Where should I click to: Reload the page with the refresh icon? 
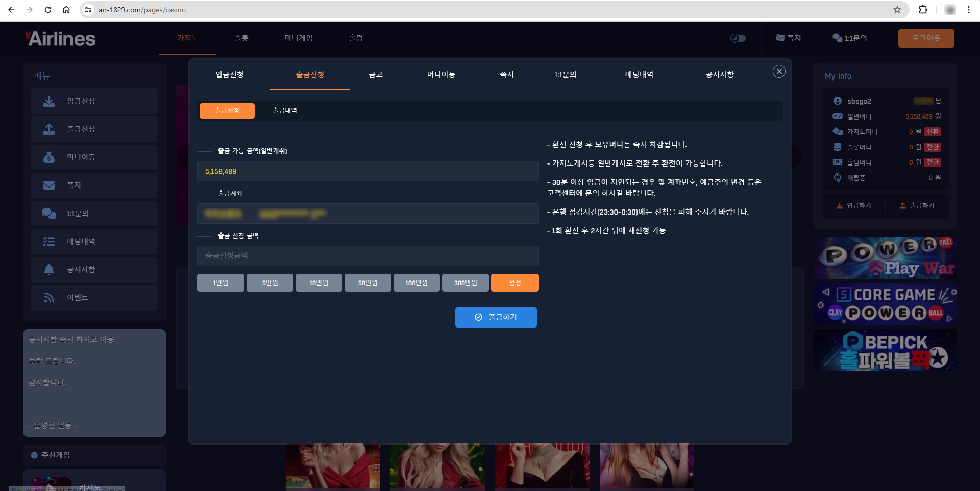pyautogui.click(x=48, y=10)
